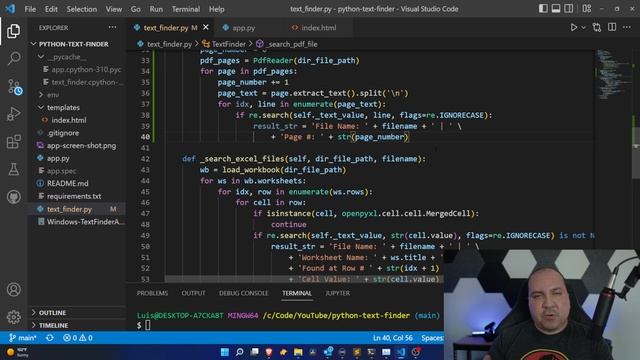Split the editor to the right
Image resolution: width=640 pixels, height=360 pixels.
tap(612, 27)
